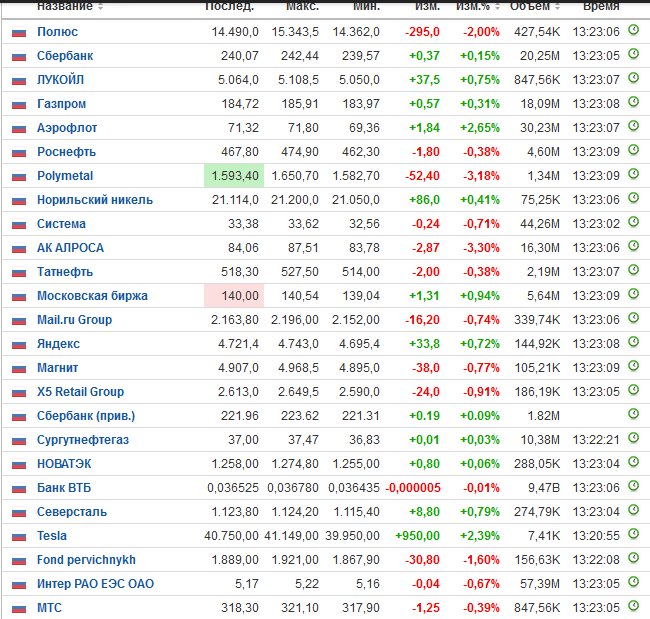This screenshot has height=619, width=650.
Task: Open the Полюс stock link
Action: pyautogui.click(x=57, y=32)
